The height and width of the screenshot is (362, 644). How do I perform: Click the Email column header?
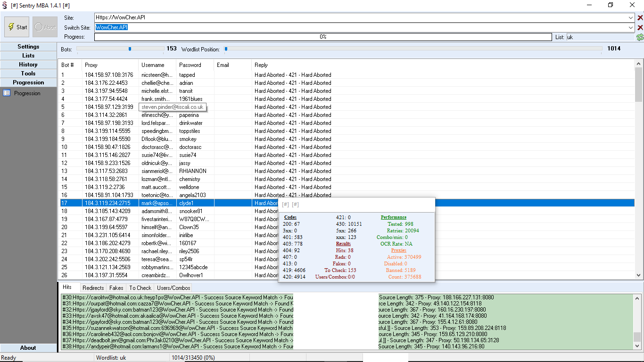click(233, 65)
